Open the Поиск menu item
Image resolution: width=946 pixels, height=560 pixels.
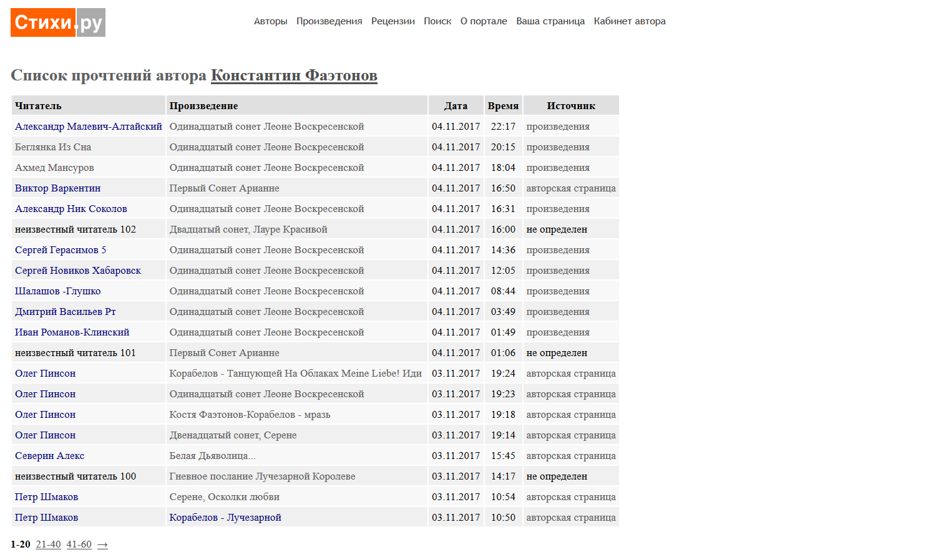[x=437, y=21]
